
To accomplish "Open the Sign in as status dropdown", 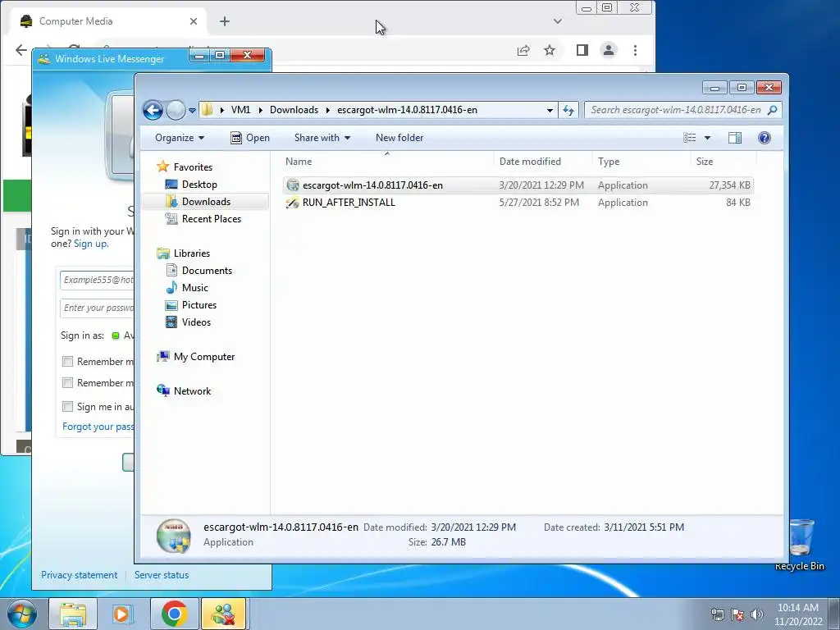I will tap(123, 336).
